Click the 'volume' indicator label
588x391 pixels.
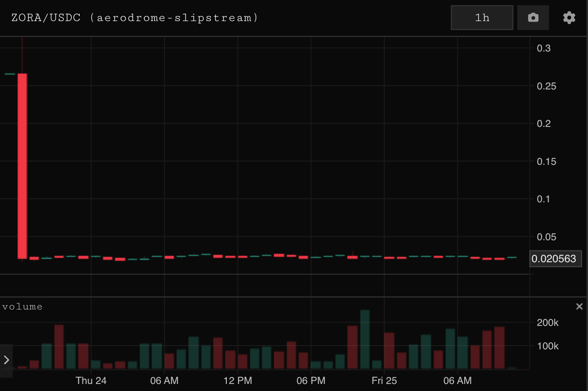(22, 307)
